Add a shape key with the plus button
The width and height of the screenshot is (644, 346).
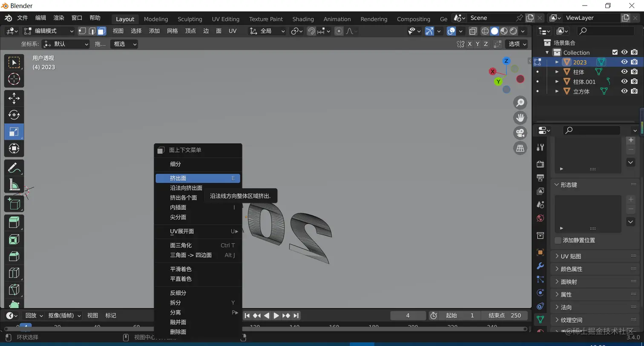click(631, 199)
